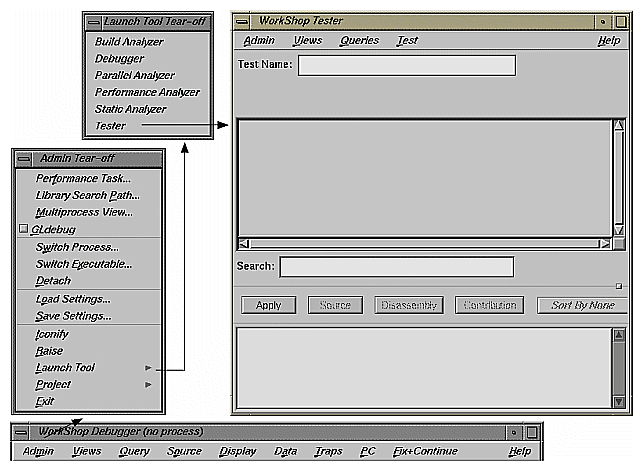The height and width of the screenshot is (471, 643).
Task: Select Parallel Analyzer in Launch Tool
Action: coord(135,75)
